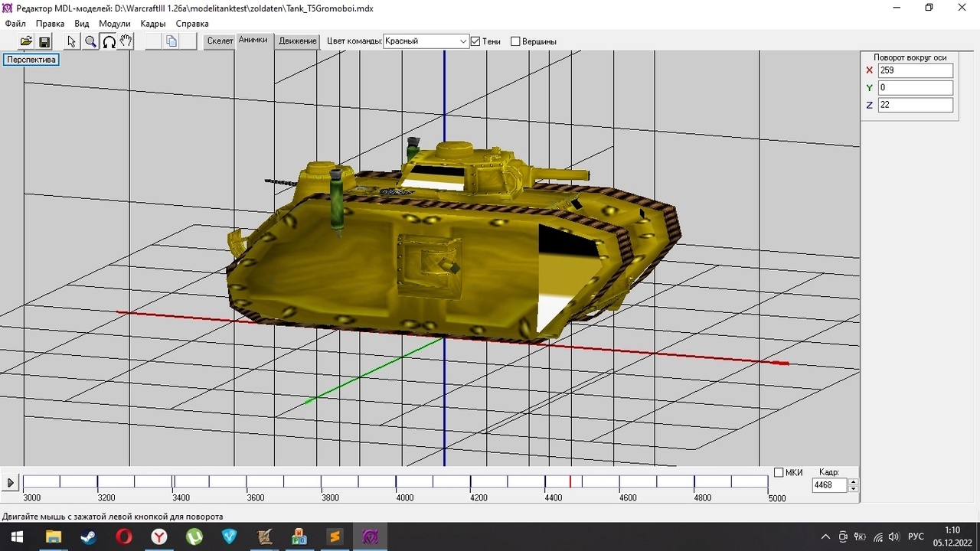Click the red current-frame marker on timeline
The height and width of the screenshot is (551, 980).
click(x=570, y=481)
